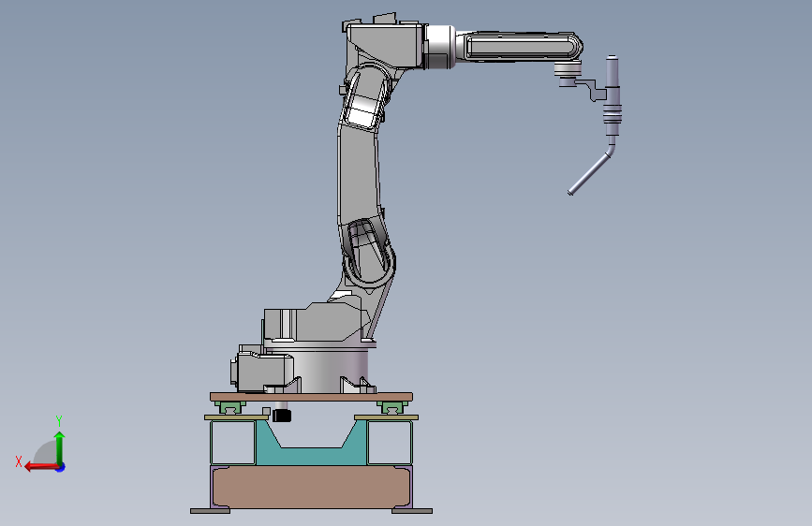Click the blue Z axis dot of triad

[61, 467]
